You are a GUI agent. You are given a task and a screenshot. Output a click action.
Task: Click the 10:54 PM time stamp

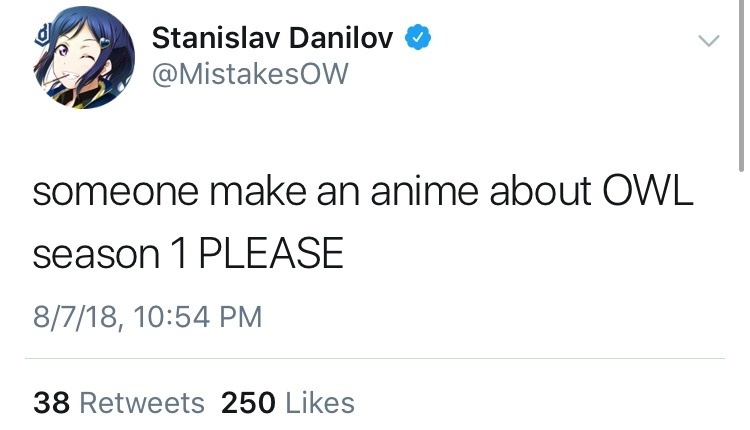pos(197,317)
